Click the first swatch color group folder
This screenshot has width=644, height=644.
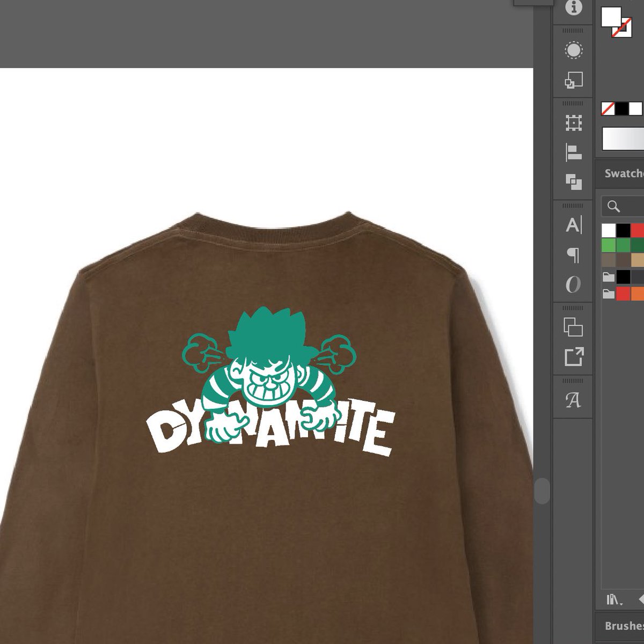(x=608, y=277)
